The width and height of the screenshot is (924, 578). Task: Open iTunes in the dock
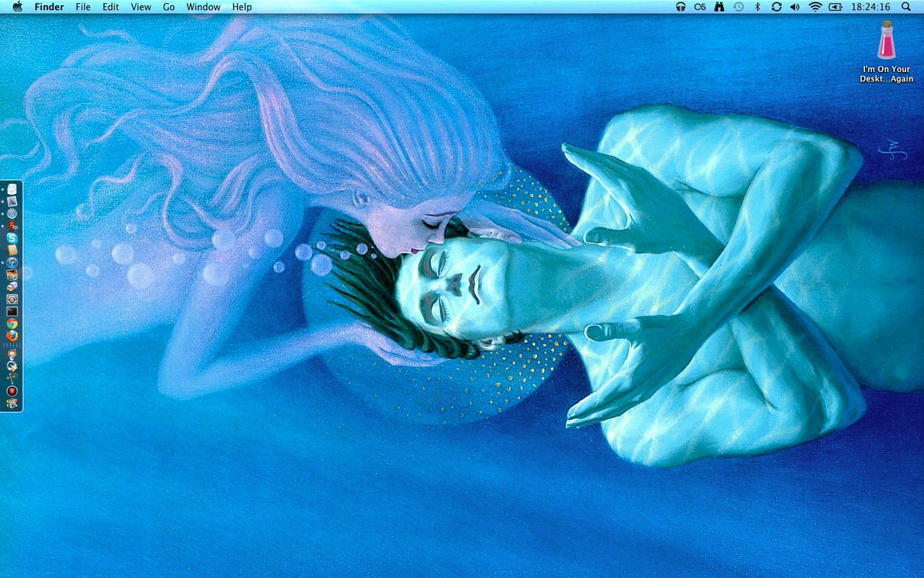(12, 263)
